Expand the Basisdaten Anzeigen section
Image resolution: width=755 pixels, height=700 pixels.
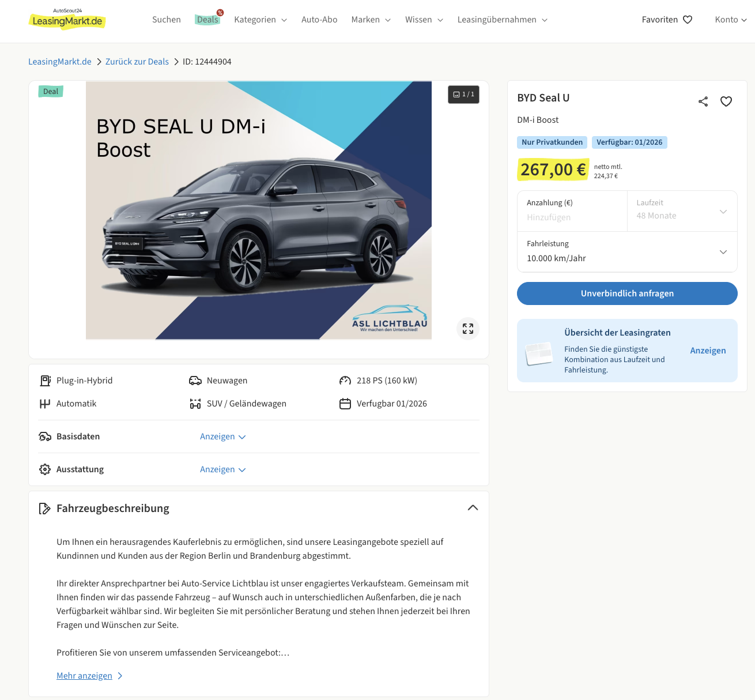(222, 436)
